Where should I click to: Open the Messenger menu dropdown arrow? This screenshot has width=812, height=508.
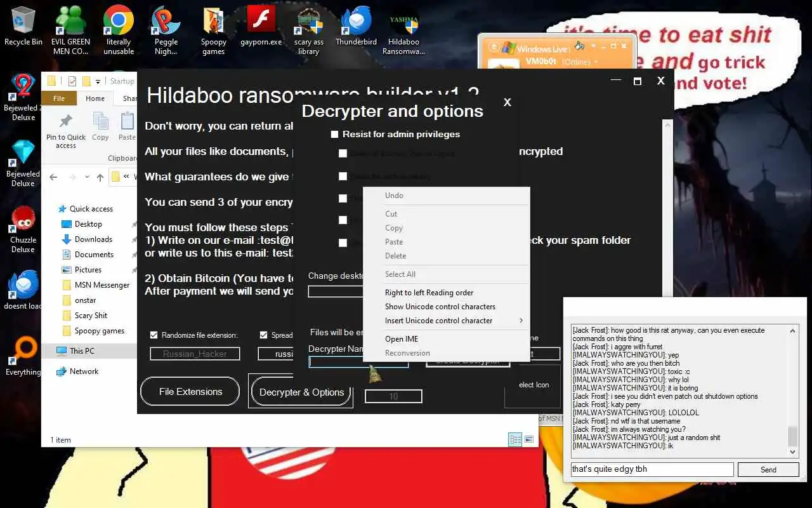point(593,46)
